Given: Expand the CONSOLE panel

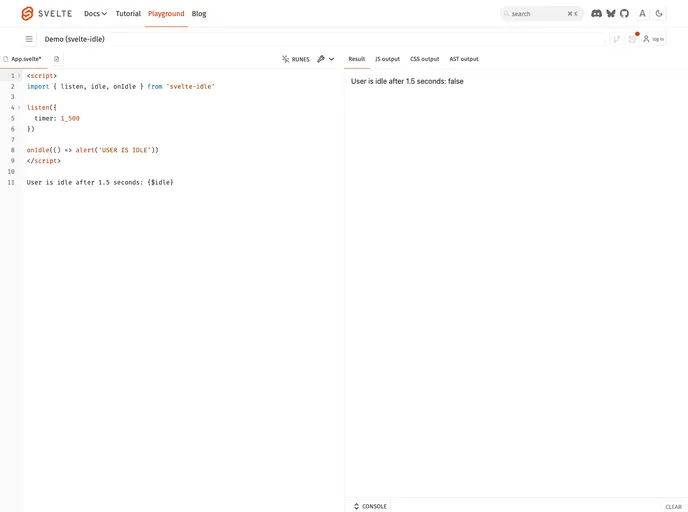Looking at the screenshot, I should pyautogui.click(x=370, y=506).
